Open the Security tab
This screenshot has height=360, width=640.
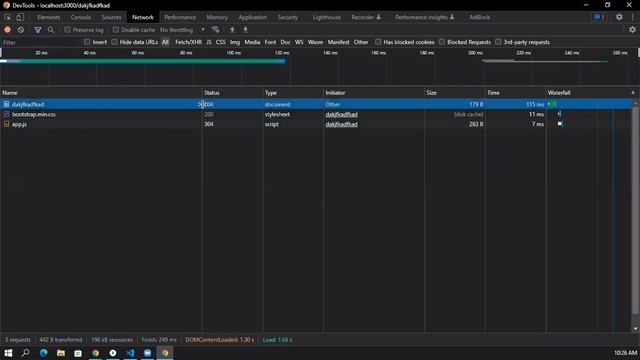point(288,17)
